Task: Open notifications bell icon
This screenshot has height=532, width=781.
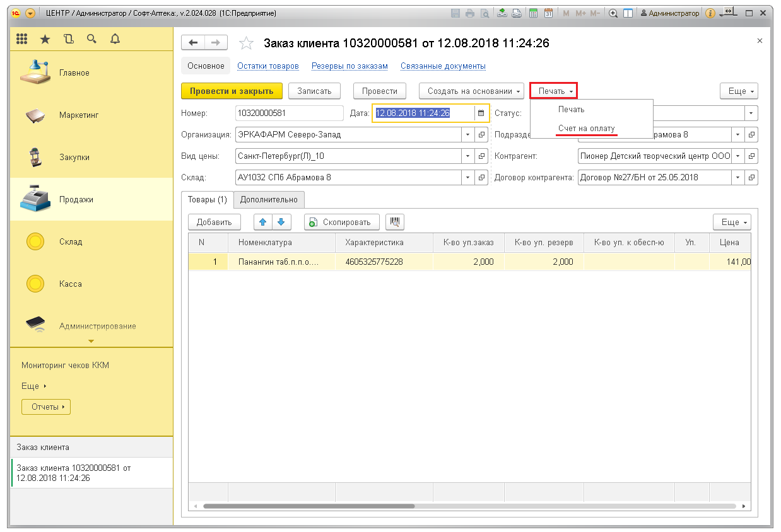Action: [114, 39]
